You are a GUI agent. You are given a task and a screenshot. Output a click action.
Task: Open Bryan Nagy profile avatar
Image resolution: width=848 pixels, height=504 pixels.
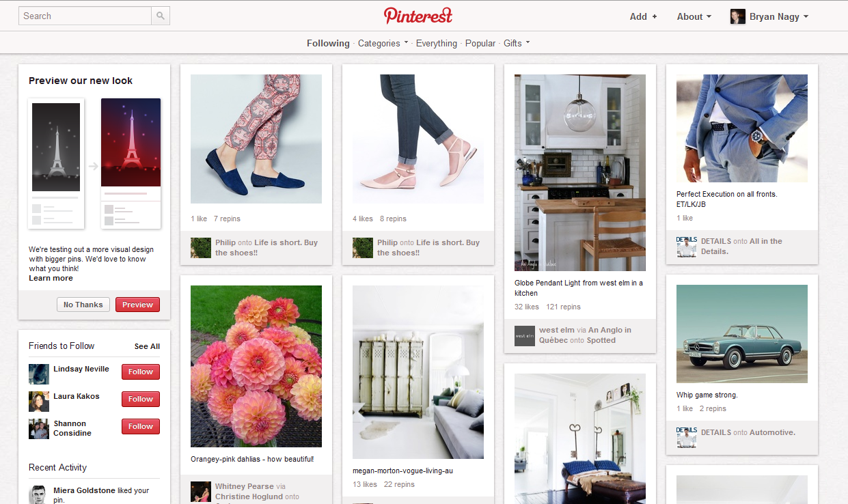737,16
